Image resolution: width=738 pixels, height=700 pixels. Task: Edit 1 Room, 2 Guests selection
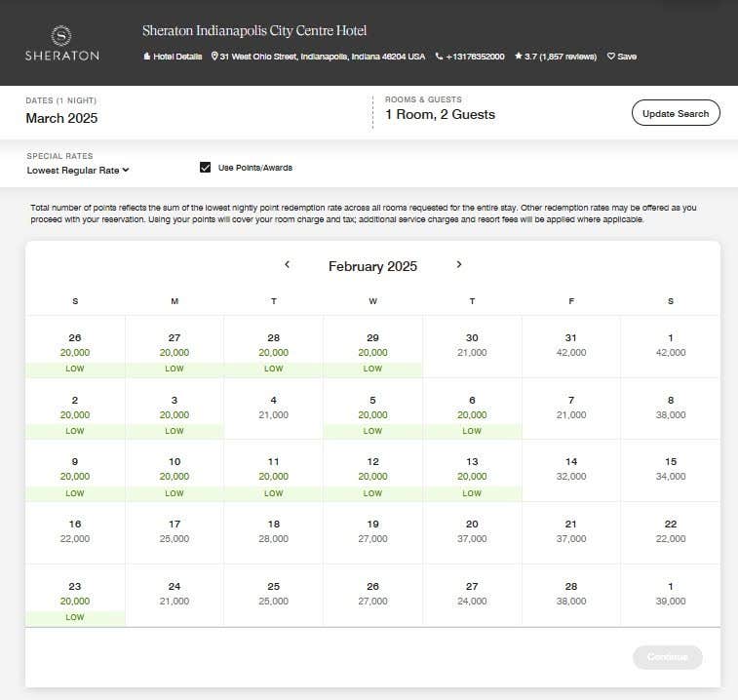point(440,114)
